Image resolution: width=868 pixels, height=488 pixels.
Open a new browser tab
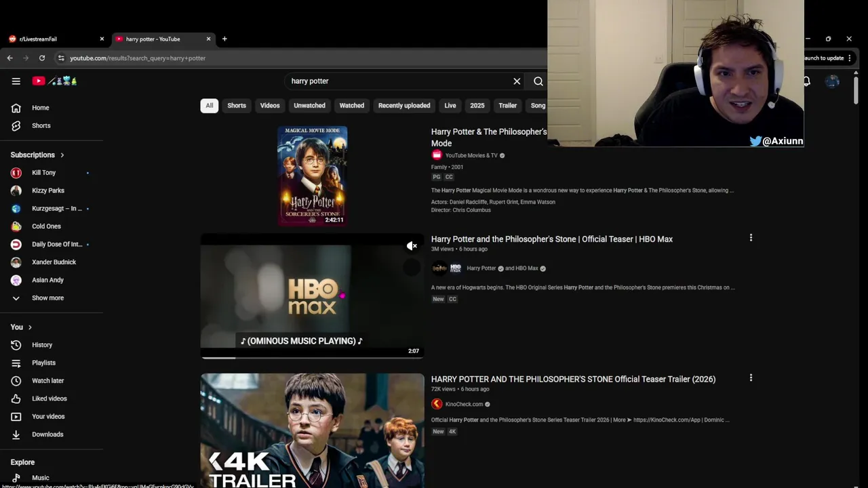[224, 39]
